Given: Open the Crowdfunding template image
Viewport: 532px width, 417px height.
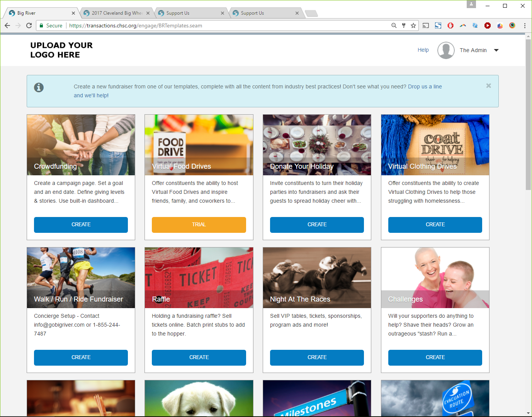Looking at the screenshot, I should (81, 145).
